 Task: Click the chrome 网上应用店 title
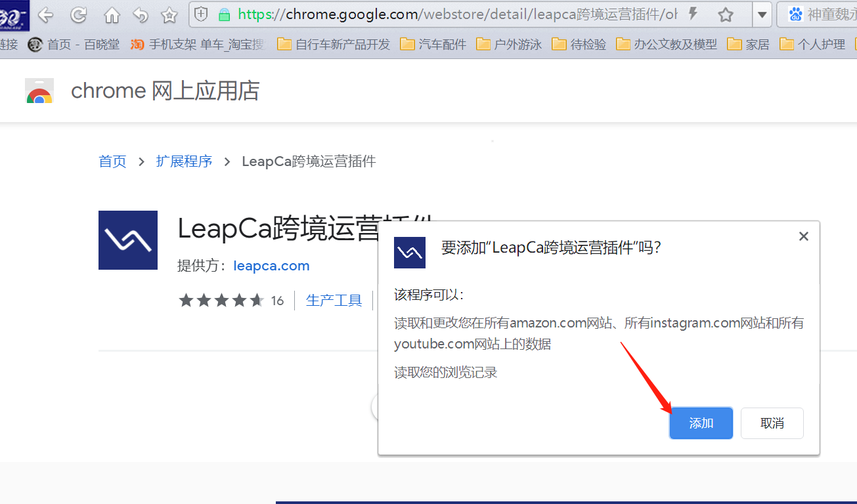pyautogui.click(x=165, y=91)
